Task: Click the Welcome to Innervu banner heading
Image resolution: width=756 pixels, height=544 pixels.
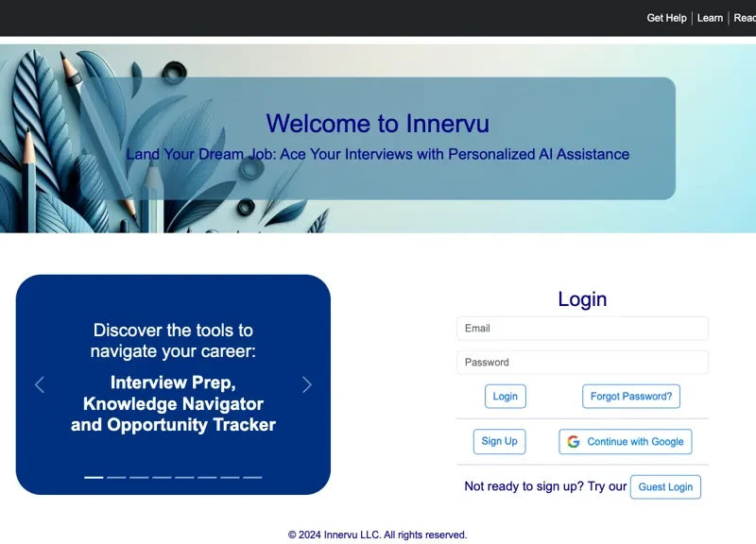Action: pyautogui.click(x=378, y=124)
